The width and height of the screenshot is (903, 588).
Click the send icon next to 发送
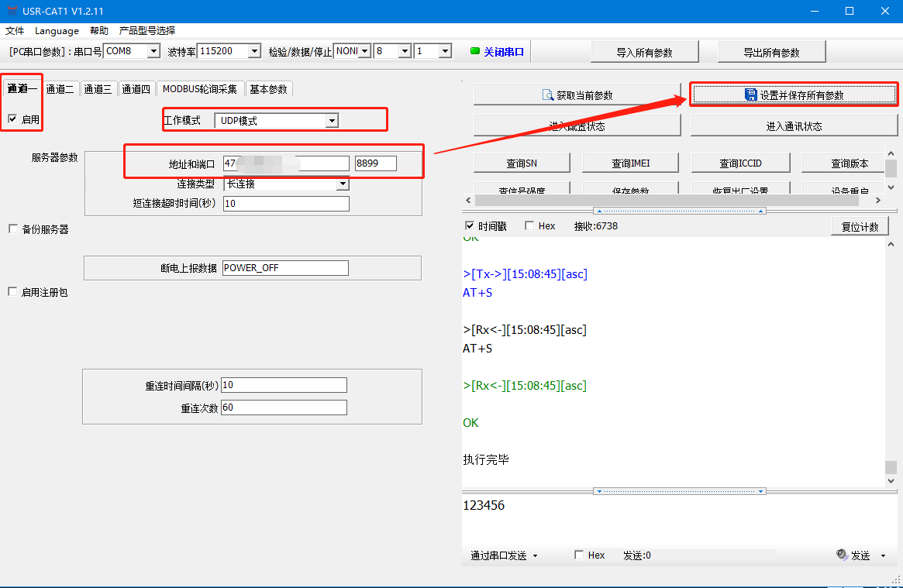click(x=842, y=555)
